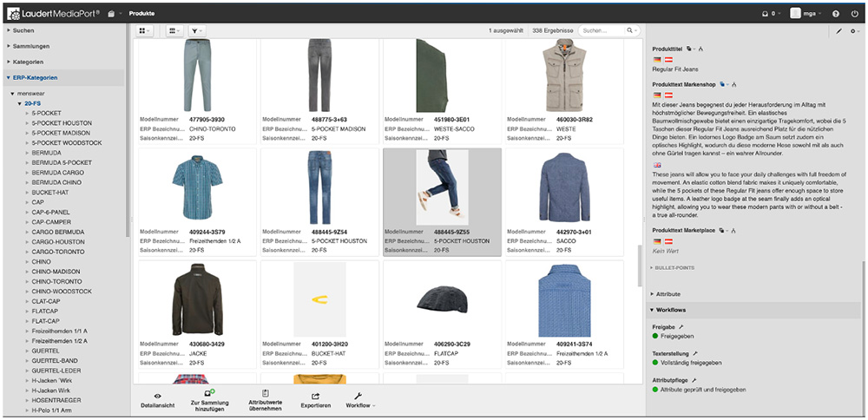
Task: Click hierarchy icon beside Produkttext Markenshop
Action: pyautogui.click(x=733, y=85)
